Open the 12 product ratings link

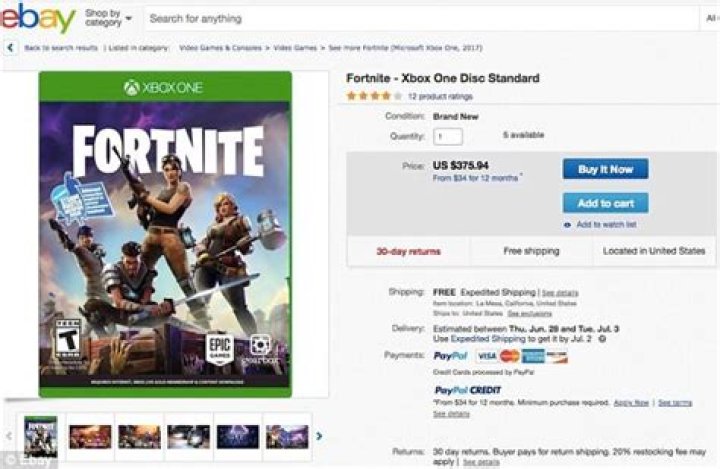[x=440, y=96]
